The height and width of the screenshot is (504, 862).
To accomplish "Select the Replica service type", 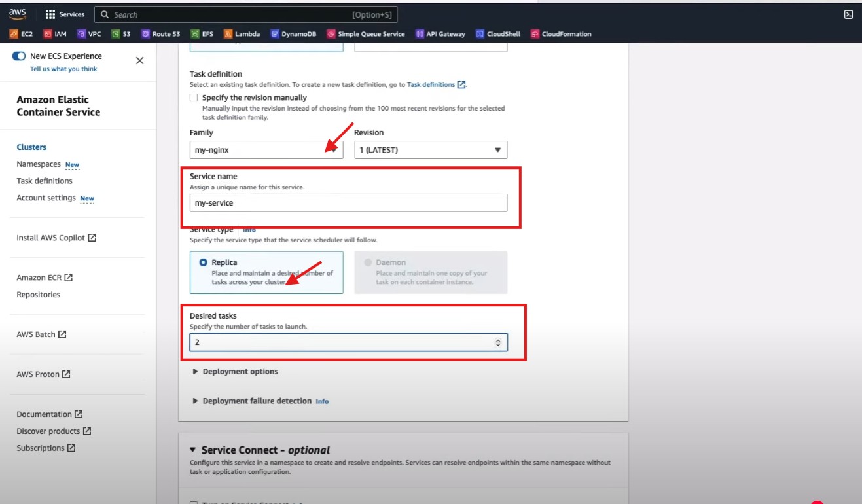I will (x=203, y=262).
